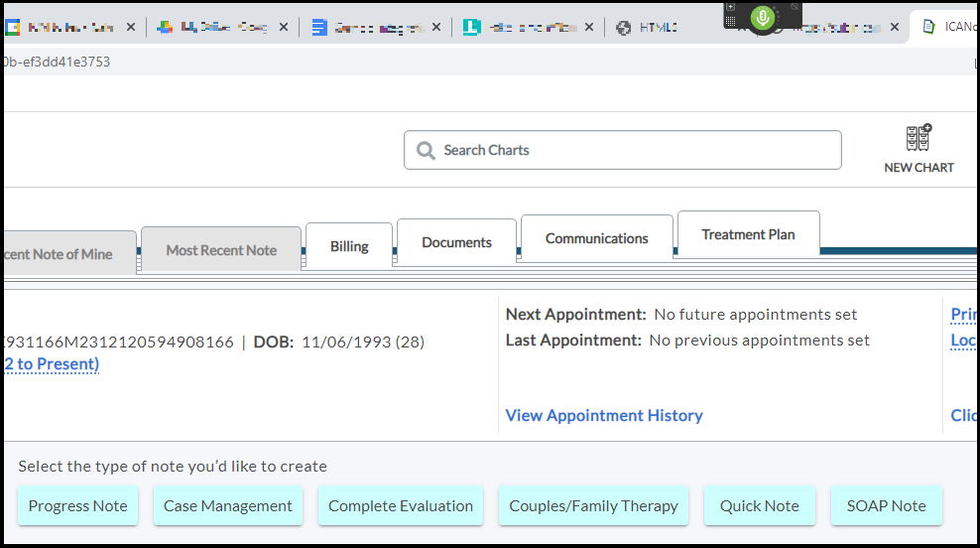Click the Search Charts input field
980x548 pixels.
coord(623,150)
